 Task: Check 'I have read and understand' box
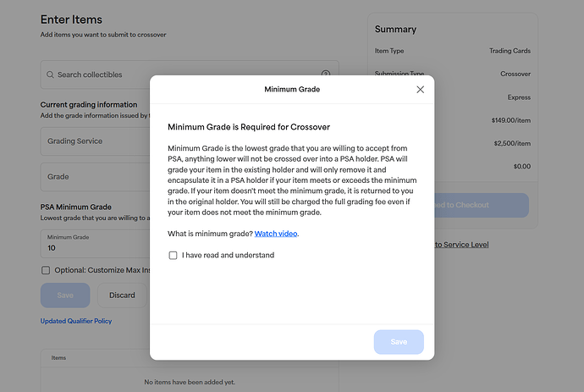pyautogui.click(x=173, y=255)
